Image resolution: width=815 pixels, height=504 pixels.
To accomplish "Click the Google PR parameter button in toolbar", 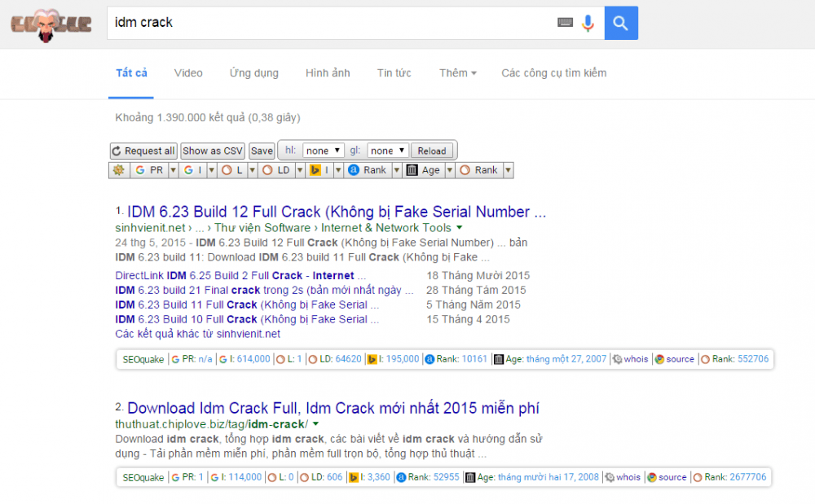I will (149, 169).
